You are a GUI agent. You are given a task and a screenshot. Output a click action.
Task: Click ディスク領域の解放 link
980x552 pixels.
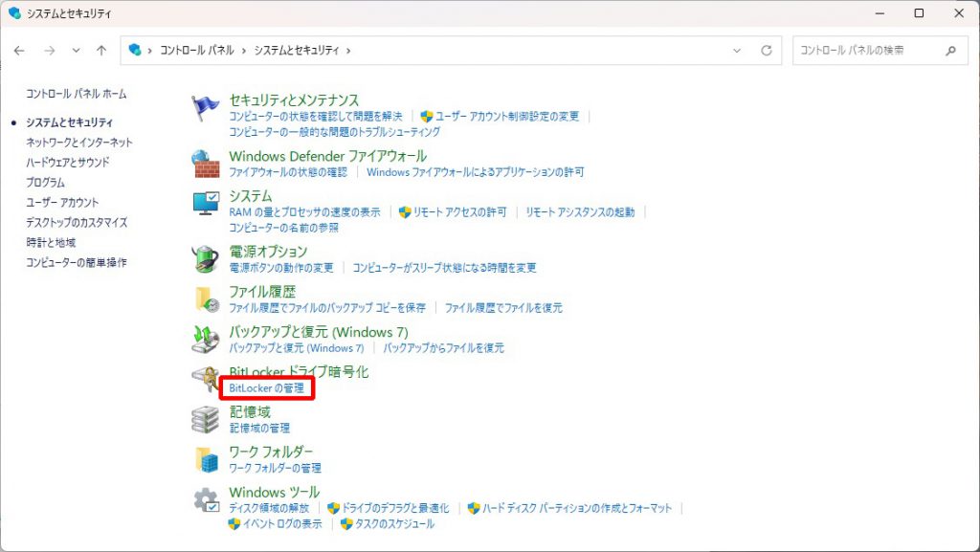click(269, 508)
